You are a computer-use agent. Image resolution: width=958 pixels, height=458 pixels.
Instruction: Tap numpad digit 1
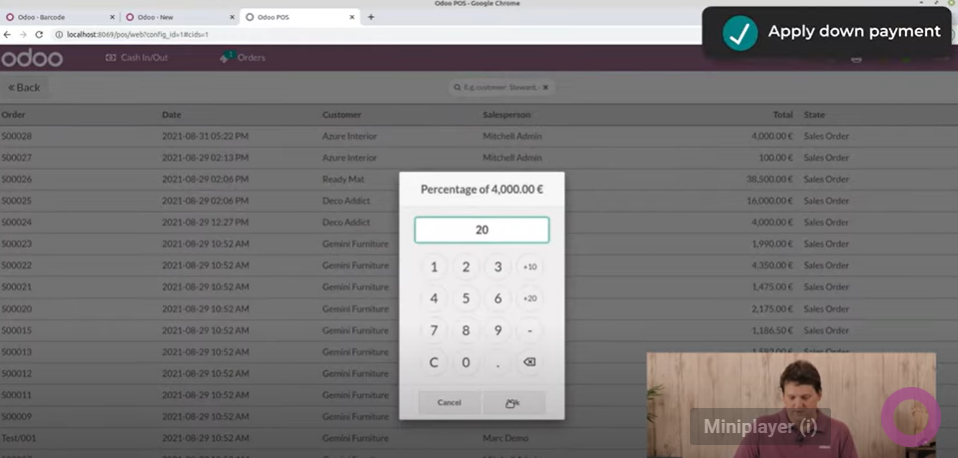pyautogui.click(x=434, y=267)
